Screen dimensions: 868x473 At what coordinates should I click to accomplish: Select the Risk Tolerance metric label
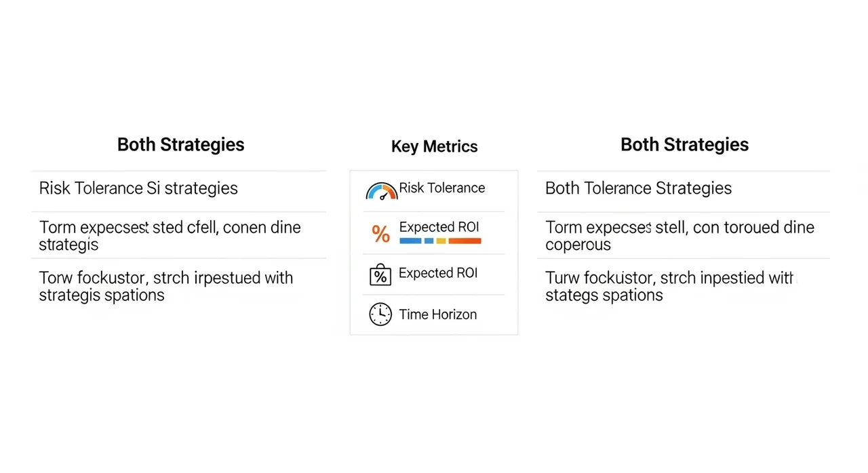point(442,188)
